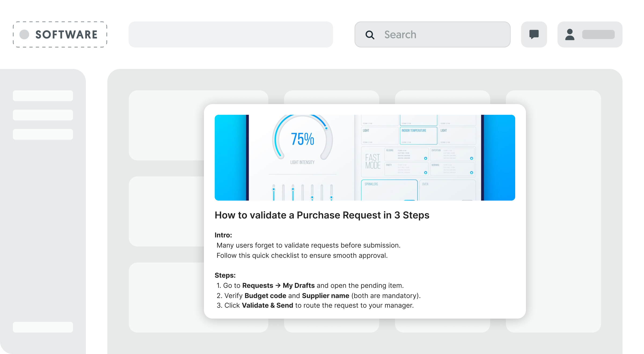Open the chat messages icon
This screenshot has height=354, width=644.
pos(534,35)
